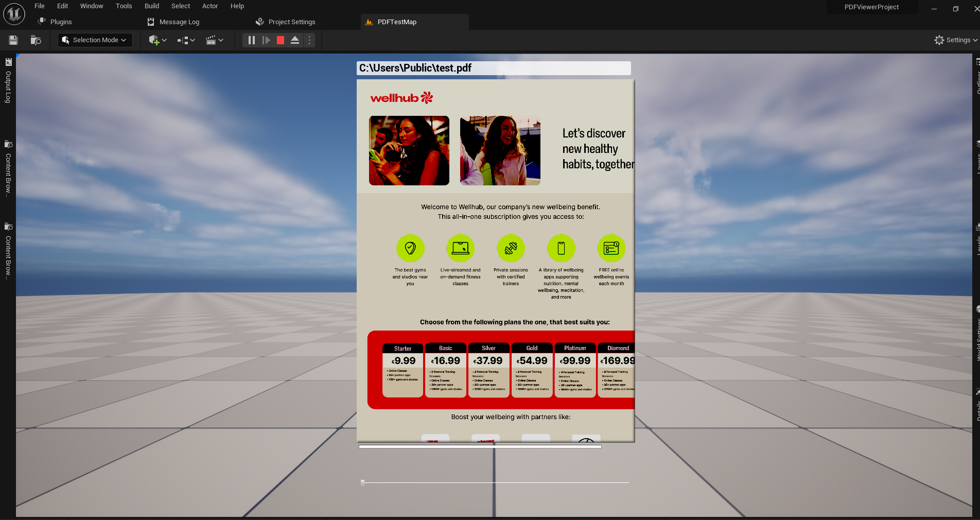Switch to the Project Settings tab
The height and width of the screenshot is (520, 980).
click(292, 22)
